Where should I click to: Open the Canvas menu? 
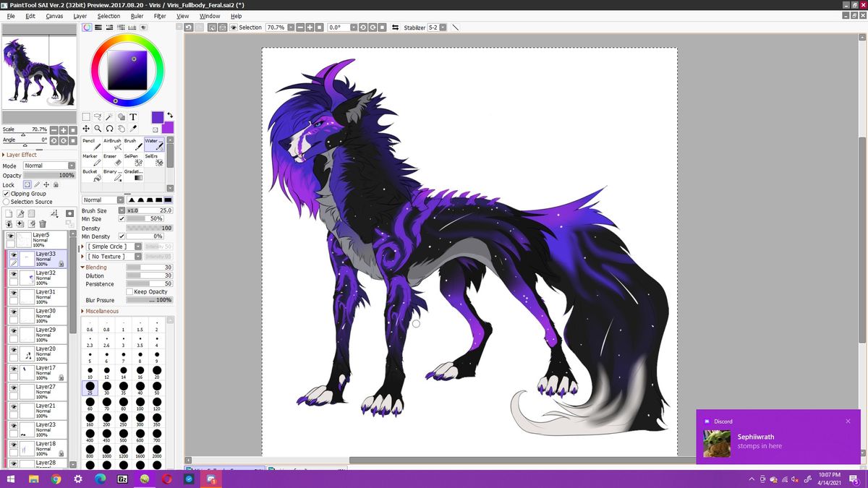click(54, 16)
